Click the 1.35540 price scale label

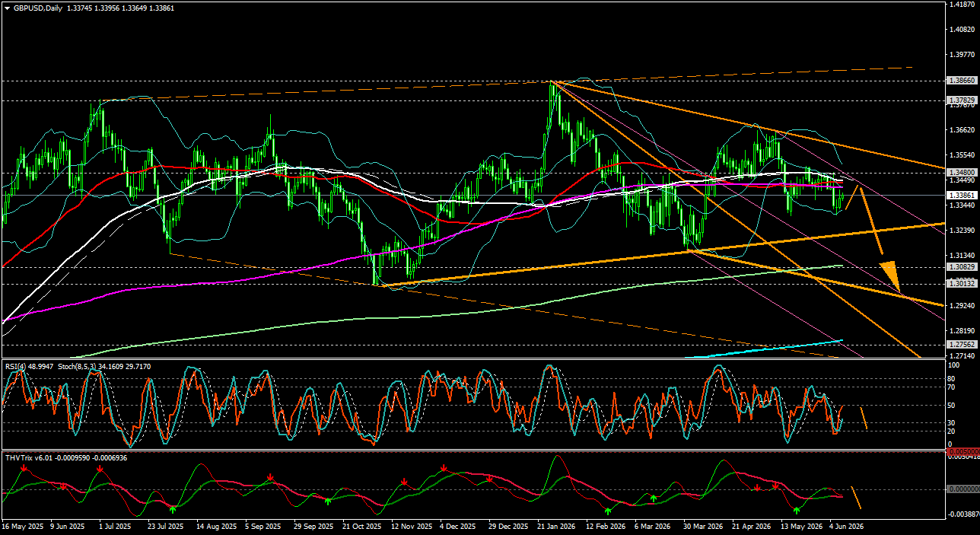963,155
